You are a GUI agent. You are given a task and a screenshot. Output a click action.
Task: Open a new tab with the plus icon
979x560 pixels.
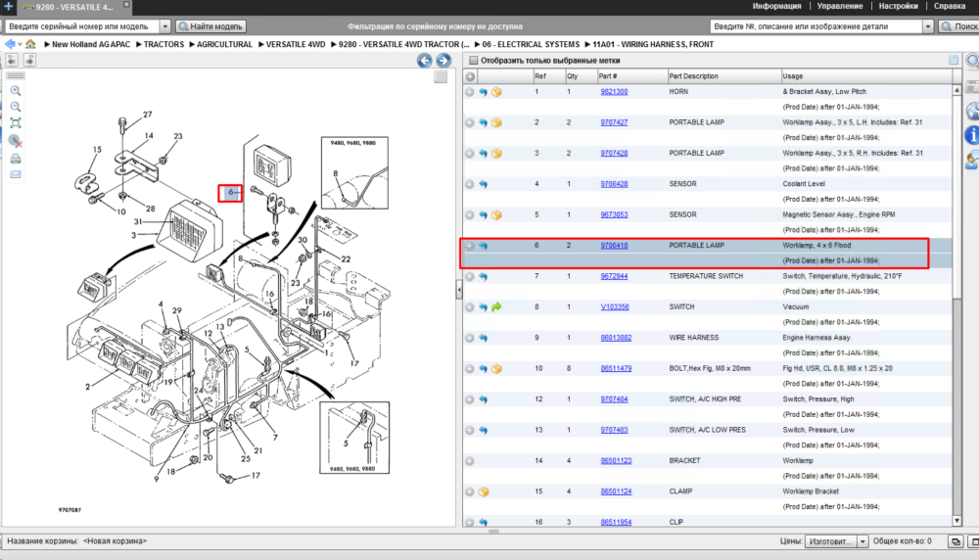pyautogui.click(x=9, y=6)
